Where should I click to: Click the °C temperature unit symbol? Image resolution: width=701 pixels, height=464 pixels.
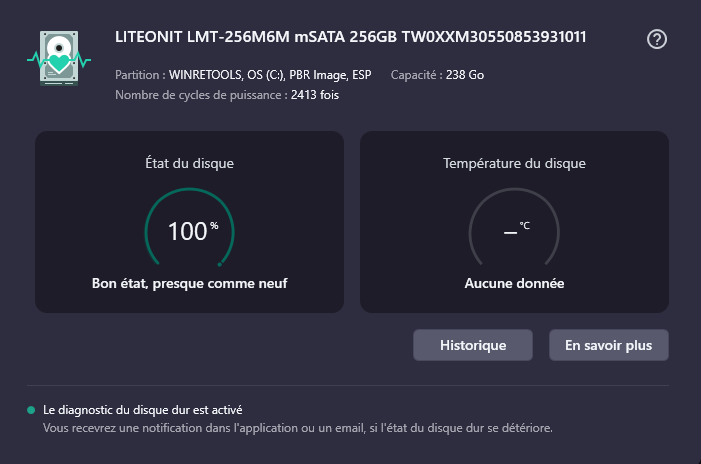(x=525, y=226)
